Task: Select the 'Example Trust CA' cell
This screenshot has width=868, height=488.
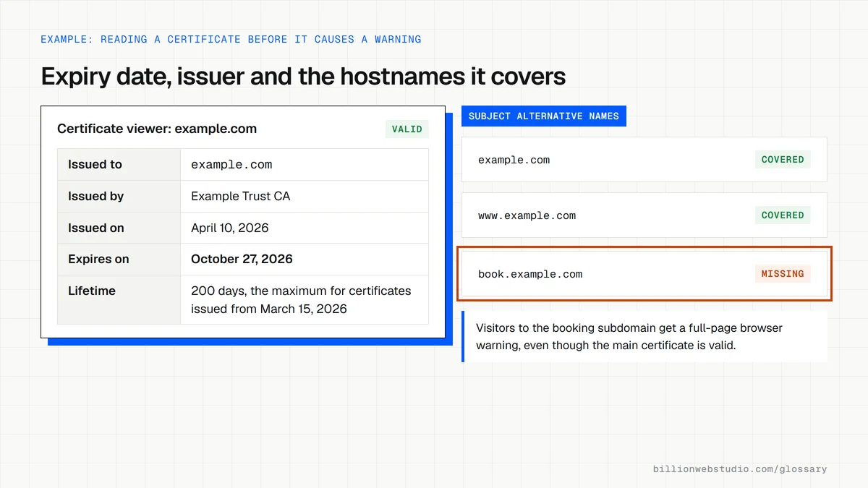Action: (240, 196)
